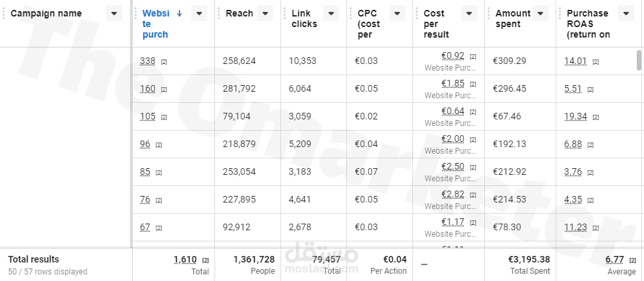
Task: Click the vertical scrollbar thumb of the table
Action: click(x=639, y=60)
